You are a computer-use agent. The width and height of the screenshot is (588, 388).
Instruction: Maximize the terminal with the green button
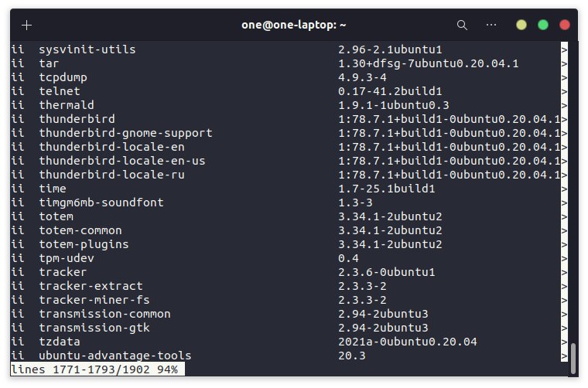click(x=543, y=25)
